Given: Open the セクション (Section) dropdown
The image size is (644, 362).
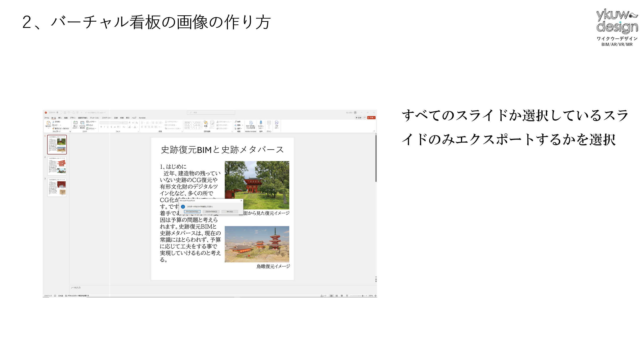Looking at the screenshot, I should pyautogui.click(x=92, y=128).
